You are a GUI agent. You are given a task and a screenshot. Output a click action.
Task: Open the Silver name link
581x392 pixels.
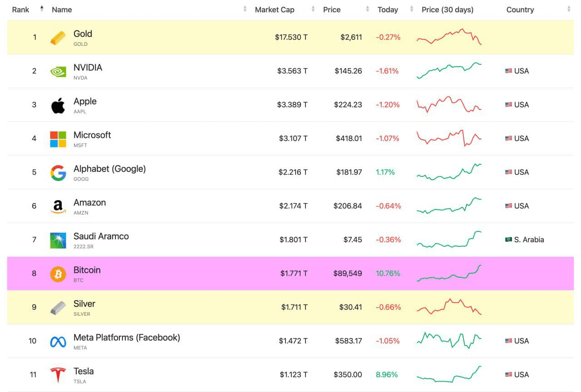pyautogui.click(x=84, y=304)
